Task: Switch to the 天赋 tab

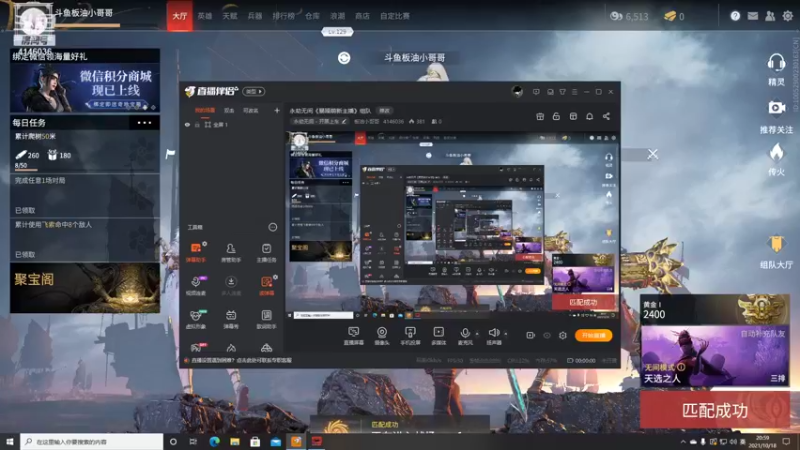Action: point(230,16)
